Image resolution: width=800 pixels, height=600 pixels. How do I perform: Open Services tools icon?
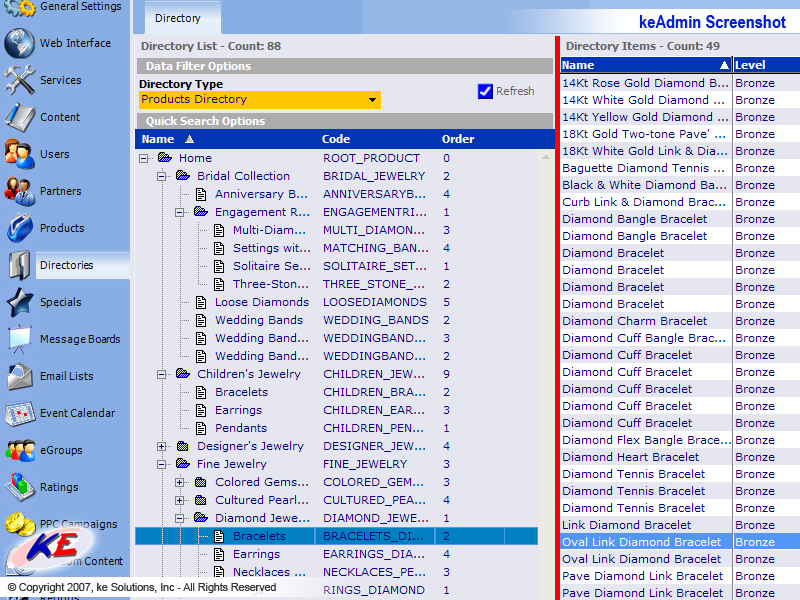point(19,81)
